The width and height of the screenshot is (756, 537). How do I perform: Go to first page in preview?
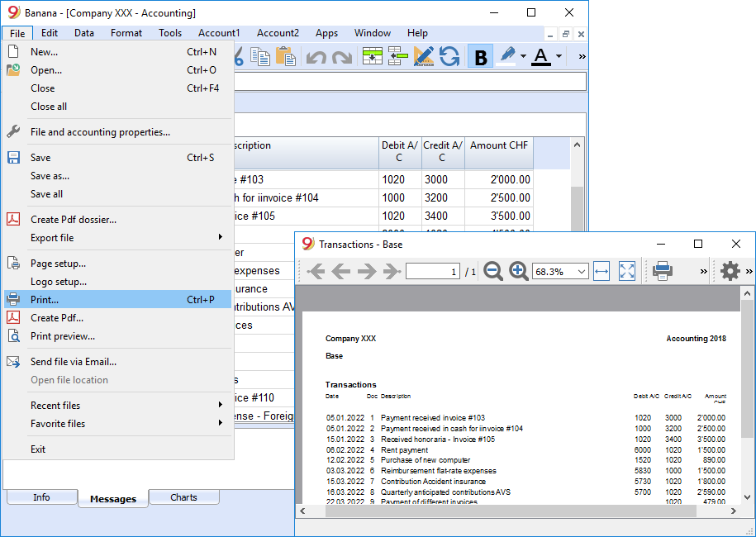click(x=316, y=272)
